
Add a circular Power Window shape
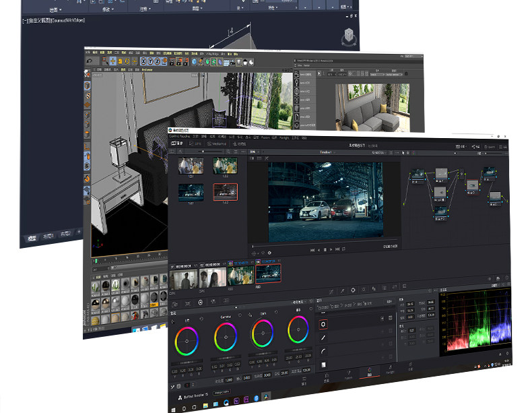[x=323, y=325]
